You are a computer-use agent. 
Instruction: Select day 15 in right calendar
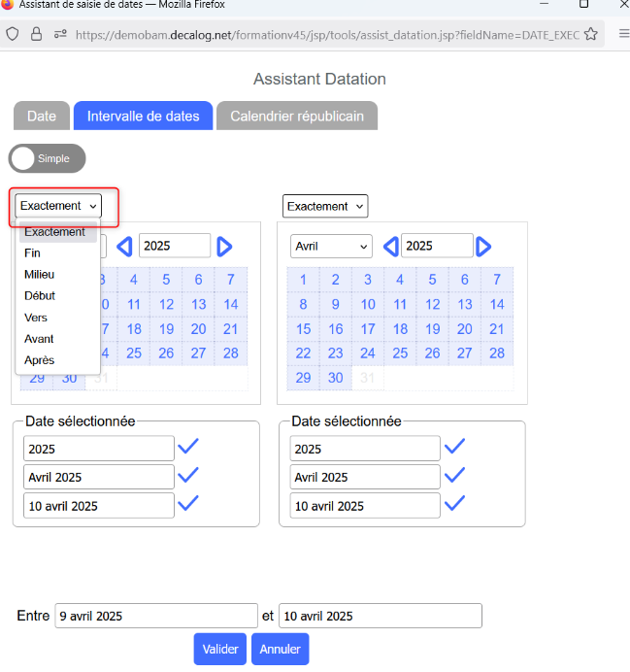[x=303, y=329]
